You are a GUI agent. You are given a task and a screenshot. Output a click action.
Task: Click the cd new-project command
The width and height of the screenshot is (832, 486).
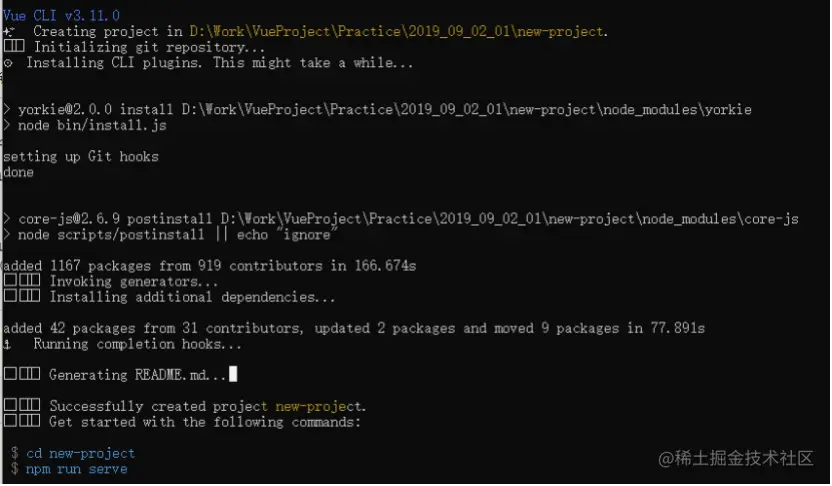point(81,454)
